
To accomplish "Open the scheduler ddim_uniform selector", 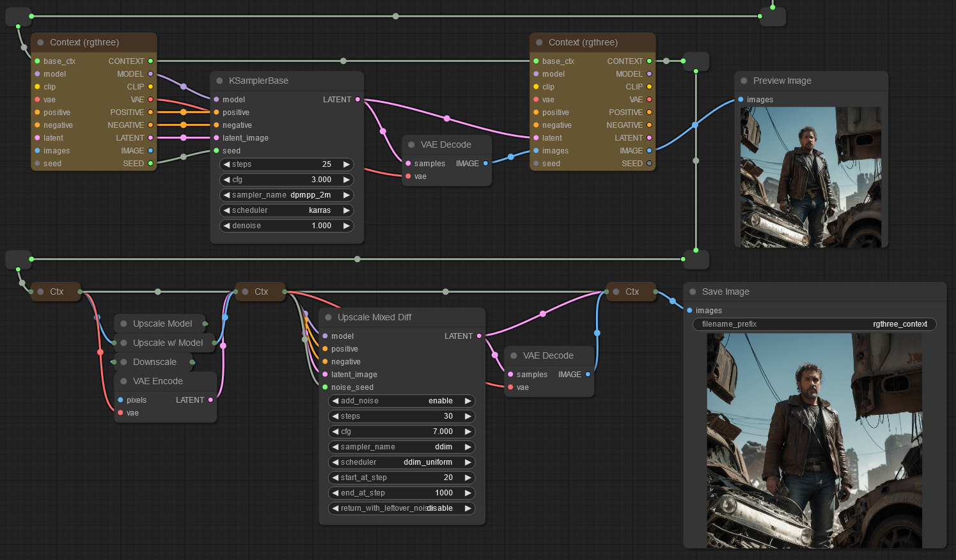I will click(401, 462).
